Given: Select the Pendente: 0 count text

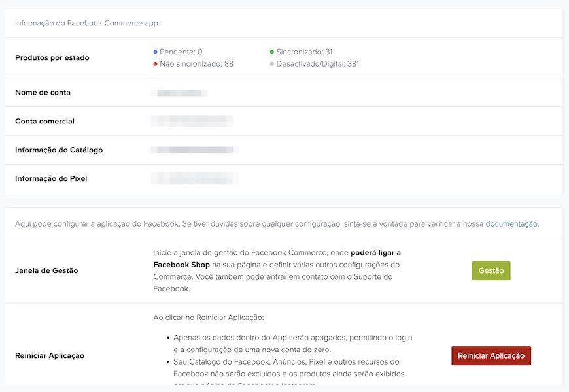Looking at the screenshot, I should pos(181,52).
